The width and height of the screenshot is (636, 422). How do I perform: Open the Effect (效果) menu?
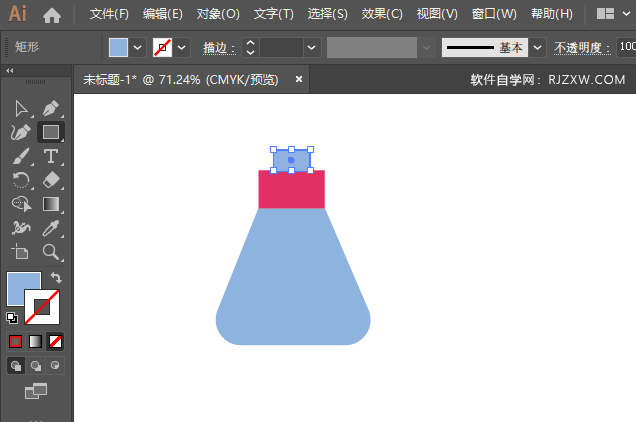(382, 14)
